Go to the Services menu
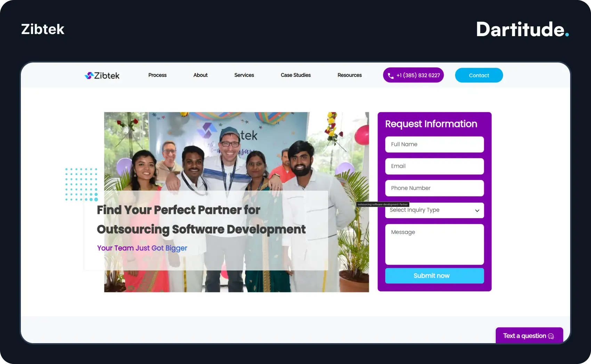Screen dimensions: 591x364 pyautogui.click(x=244, y=75)
